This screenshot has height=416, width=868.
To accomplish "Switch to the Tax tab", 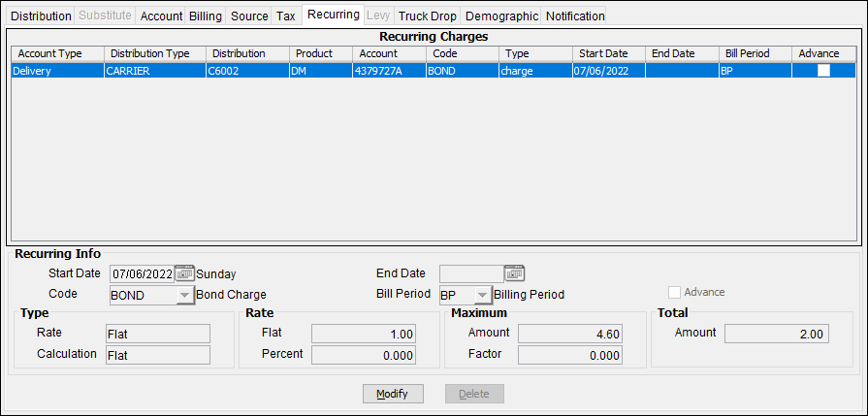I will click(286, 16).
